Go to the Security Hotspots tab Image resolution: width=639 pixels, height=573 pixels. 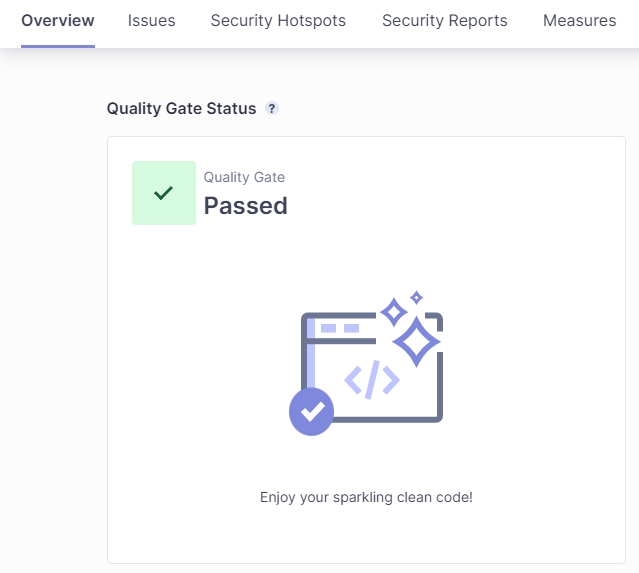tap(278, 20)
